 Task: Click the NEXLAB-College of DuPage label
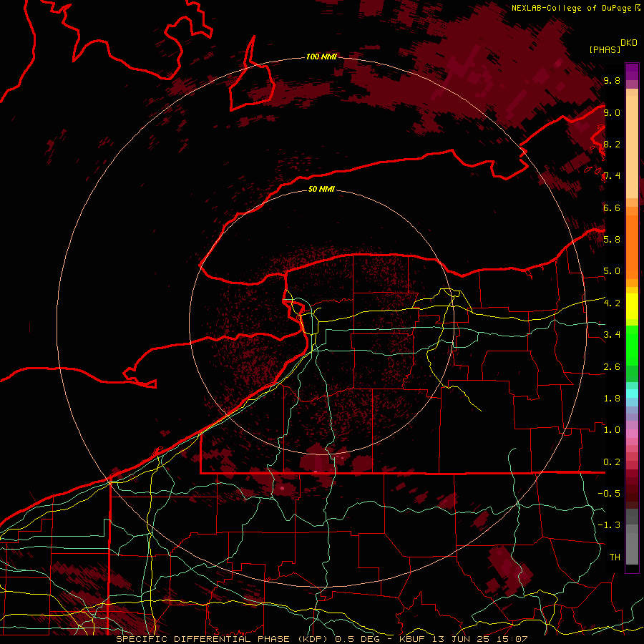point(571,8)
